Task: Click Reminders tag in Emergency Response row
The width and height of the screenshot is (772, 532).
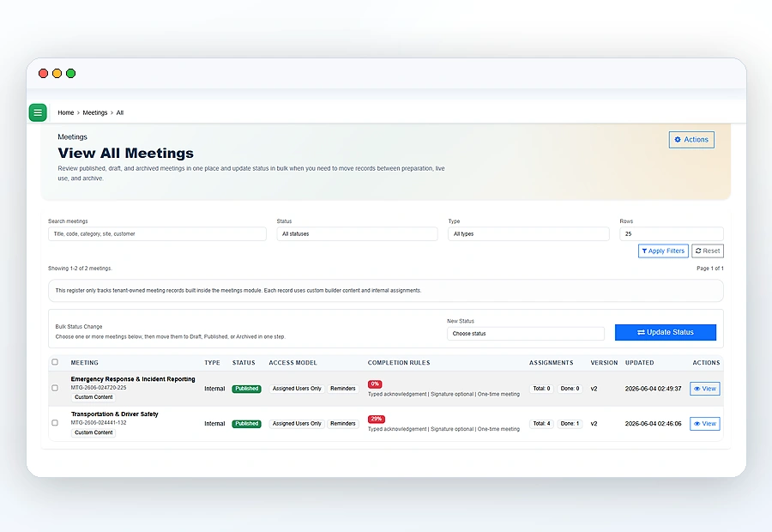Action: (x=342, y=389)
